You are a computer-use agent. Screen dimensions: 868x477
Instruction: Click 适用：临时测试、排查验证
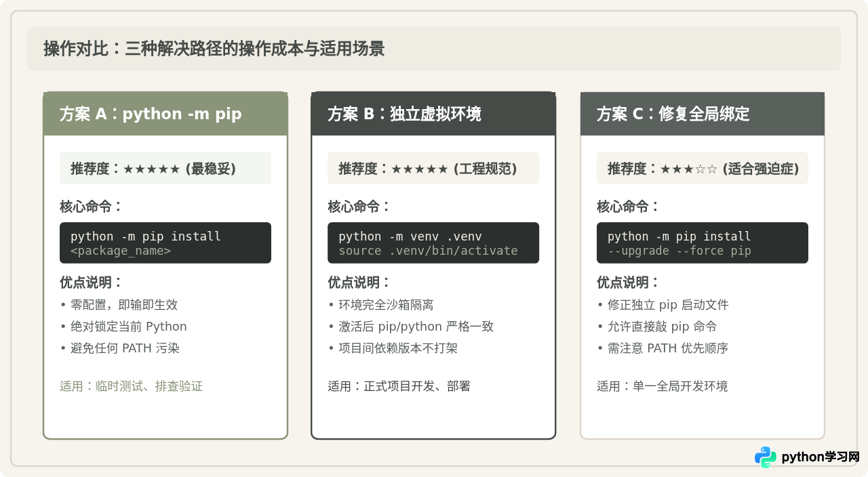pos(131,386)
